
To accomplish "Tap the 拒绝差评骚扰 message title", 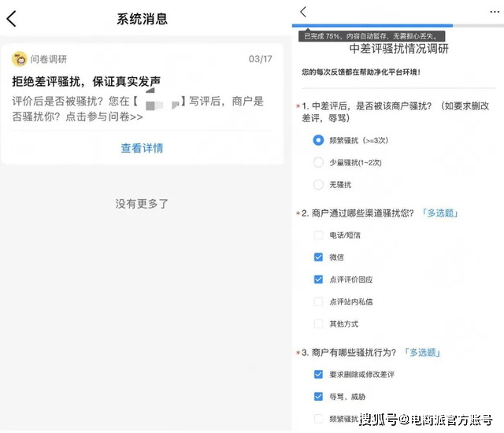I will (x=87, y=81).
